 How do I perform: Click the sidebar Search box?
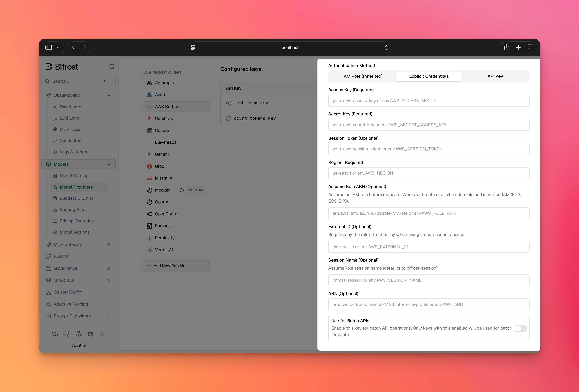(78, 81)
